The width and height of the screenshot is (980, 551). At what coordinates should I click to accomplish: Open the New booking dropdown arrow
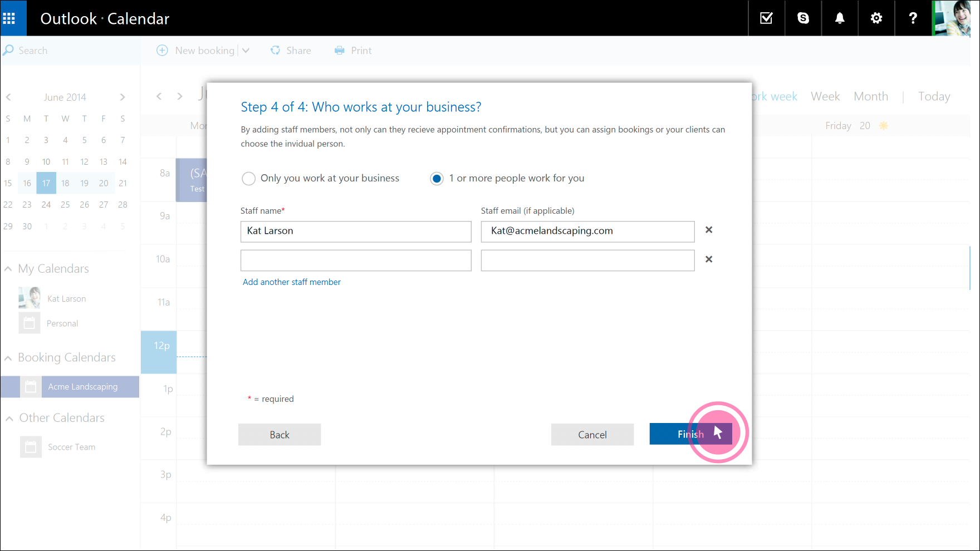pos(246,51)
